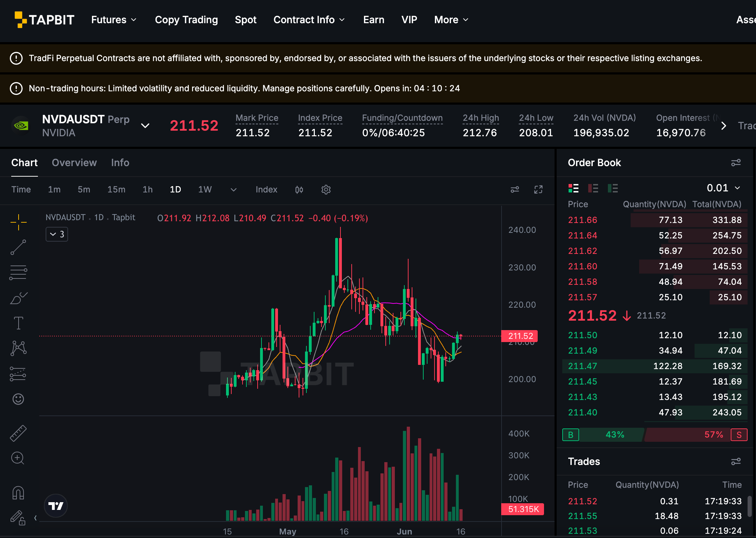Open chart display preferences sliders icon
The height and width of the screenshot is (538, 756).
click(515, 190)
